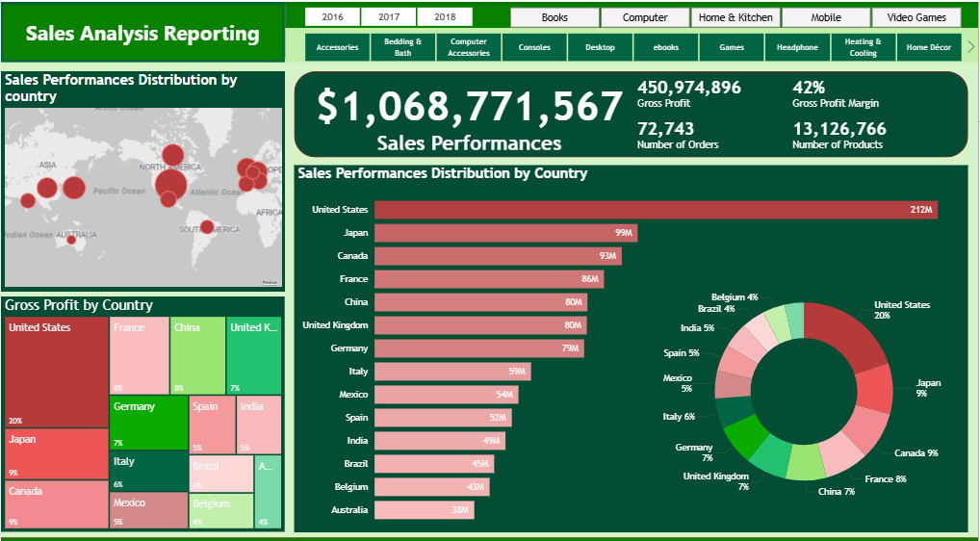Pick the Mobile category slicer

pos(825,17)
